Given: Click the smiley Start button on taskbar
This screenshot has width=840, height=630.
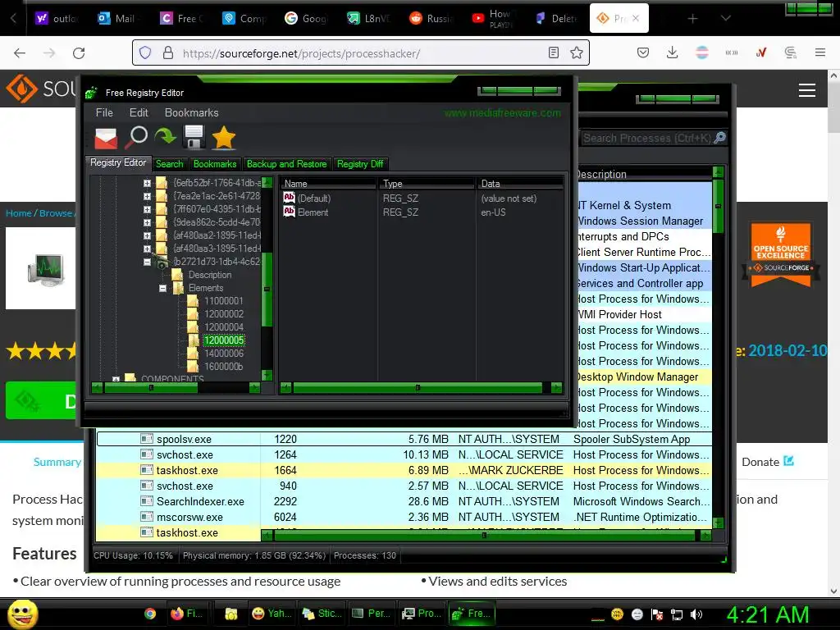Looking at the screenshot, I should (x=23, y=614).
